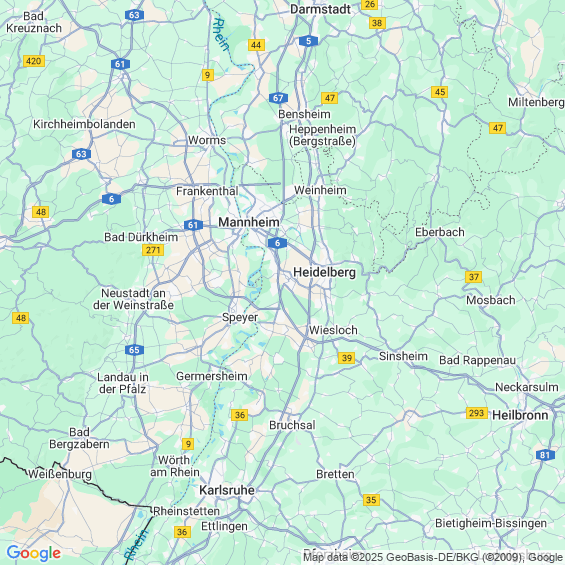This screenshot has height=565, width=565.
Task: Click the yellow 35 road shield
Action: coord(371,500)
